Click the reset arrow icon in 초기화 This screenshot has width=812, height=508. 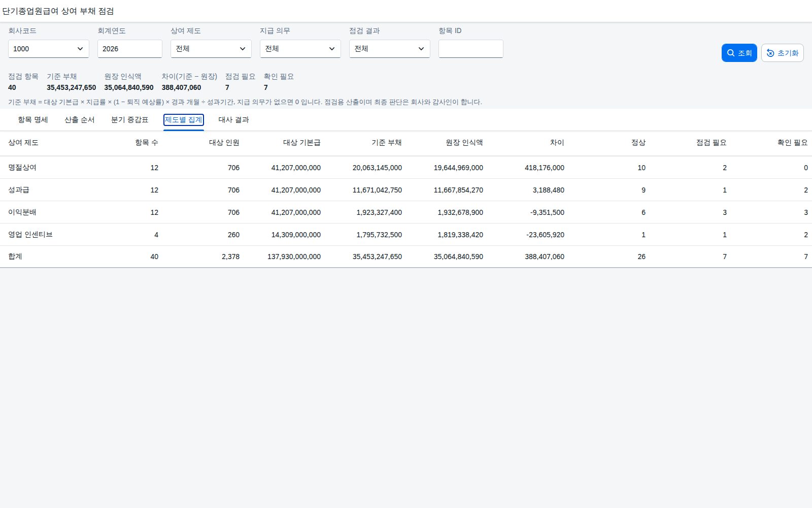pyautogui.click(x=770, y=53)
